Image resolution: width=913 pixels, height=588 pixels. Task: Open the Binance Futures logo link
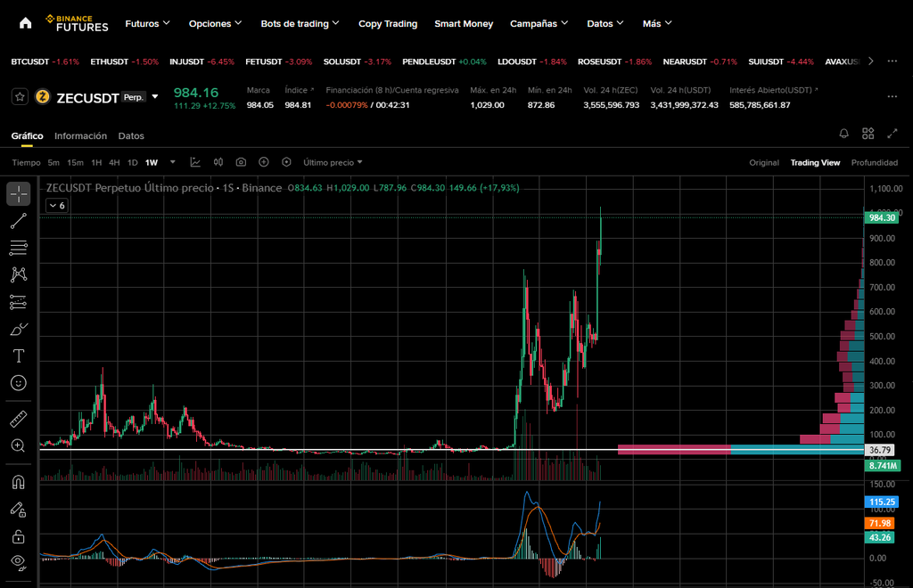(77, 23)
